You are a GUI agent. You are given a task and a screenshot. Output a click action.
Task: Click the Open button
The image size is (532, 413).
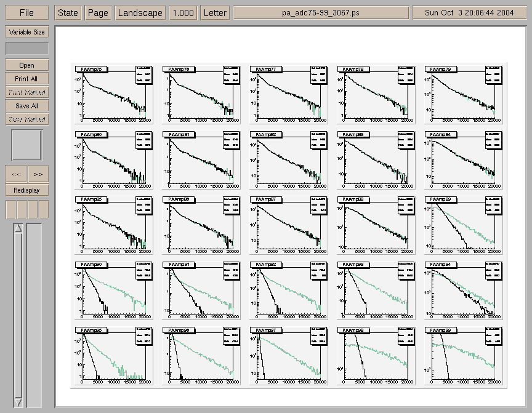coord(27,65)
